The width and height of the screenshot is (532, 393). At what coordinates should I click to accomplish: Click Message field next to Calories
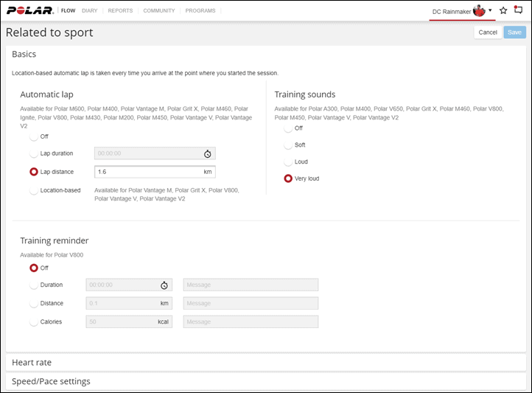coord(251,321)
